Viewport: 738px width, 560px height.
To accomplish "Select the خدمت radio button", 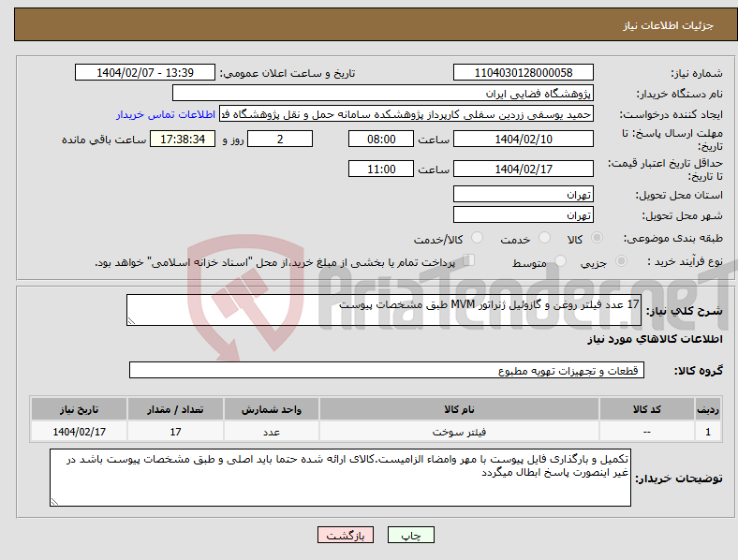I will coord(544,238).
